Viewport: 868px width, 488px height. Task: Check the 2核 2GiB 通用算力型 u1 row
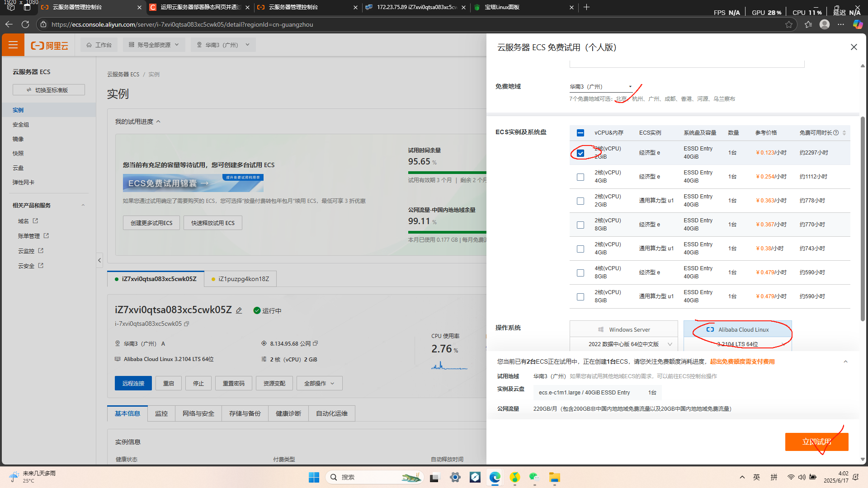(580, 201)
